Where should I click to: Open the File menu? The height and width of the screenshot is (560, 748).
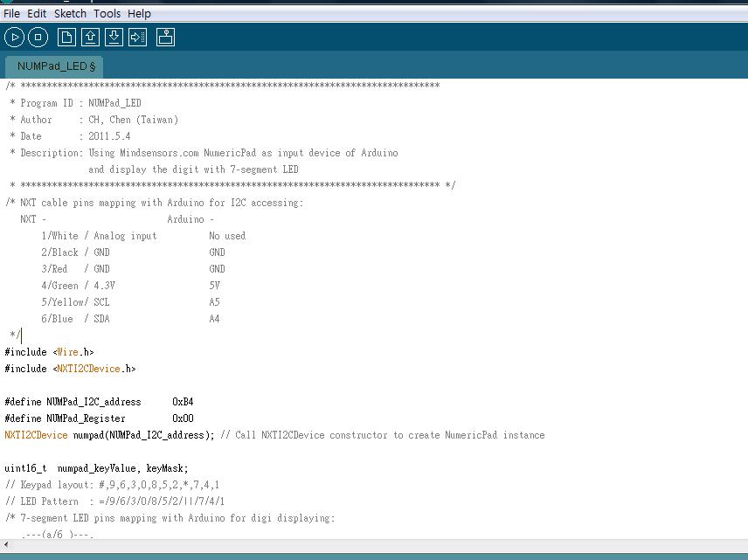pyautogui.click(x=11, y=14)
